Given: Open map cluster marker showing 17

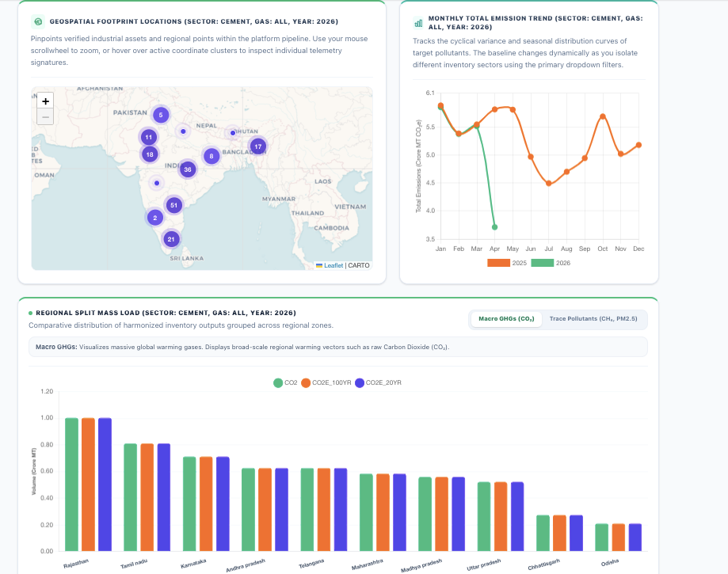Looking at the screenshot, I should click(x=257, y=146).
